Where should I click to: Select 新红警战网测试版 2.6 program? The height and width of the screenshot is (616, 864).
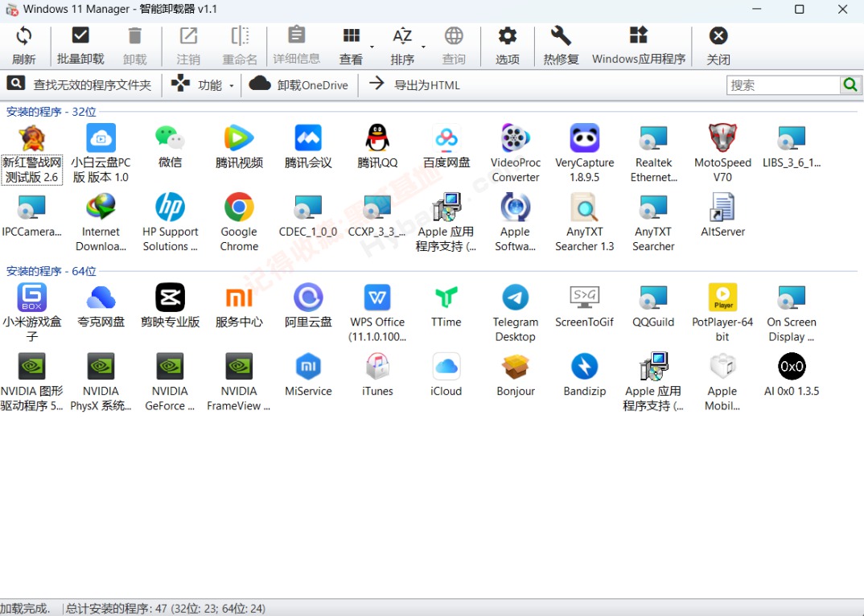coord(32,154)
